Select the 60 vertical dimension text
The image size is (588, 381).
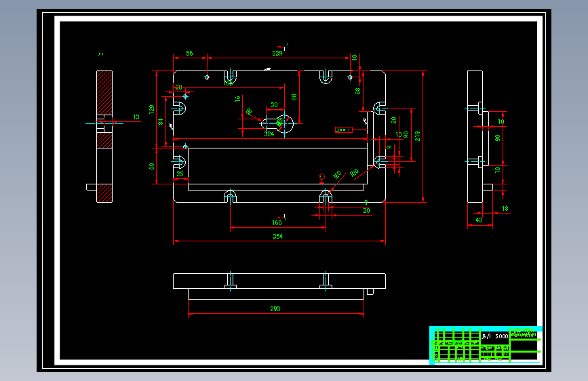point(151,166)
